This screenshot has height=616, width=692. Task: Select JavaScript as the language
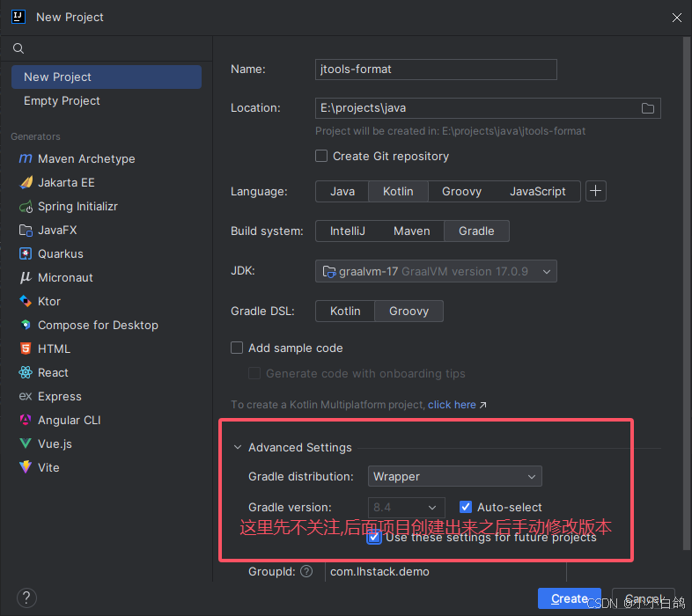(538, 191)
